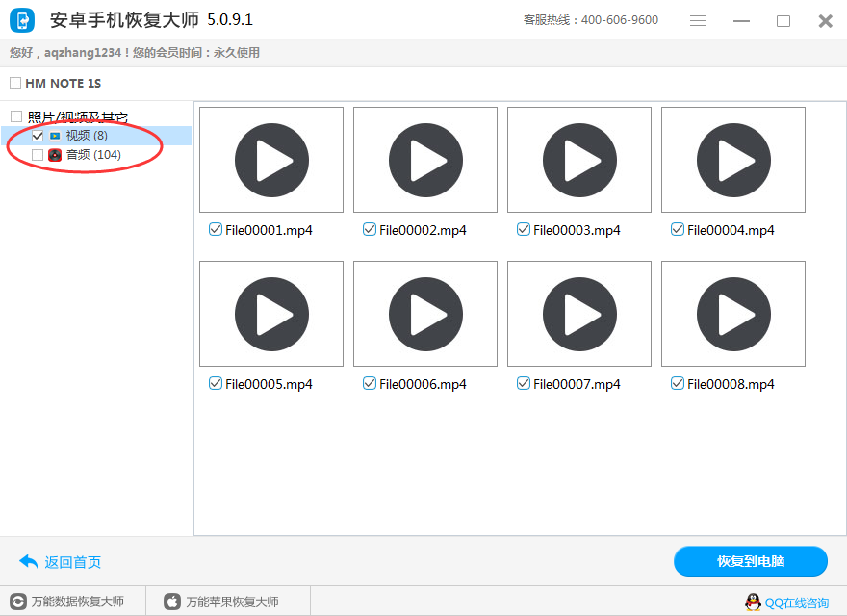Click the File00006.mp4 file name
Screen dimensions: 847x616
pos(423,384)
